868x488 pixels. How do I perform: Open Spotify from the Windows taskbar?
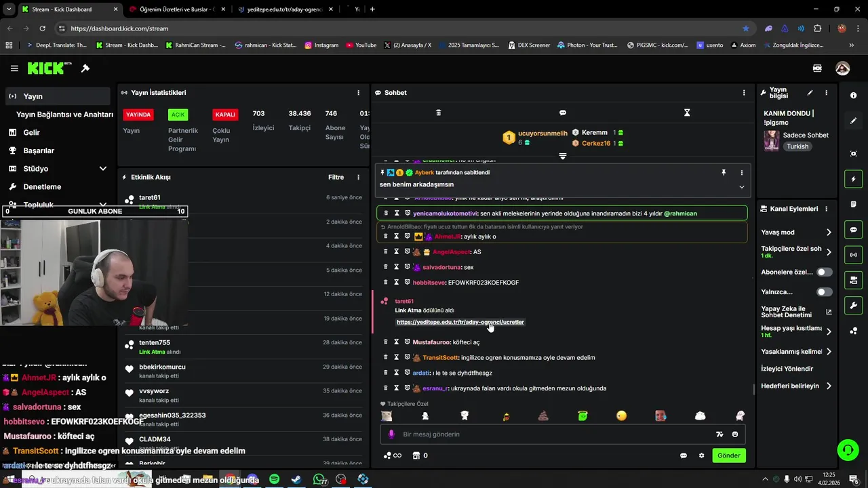(x=274, y=479)
